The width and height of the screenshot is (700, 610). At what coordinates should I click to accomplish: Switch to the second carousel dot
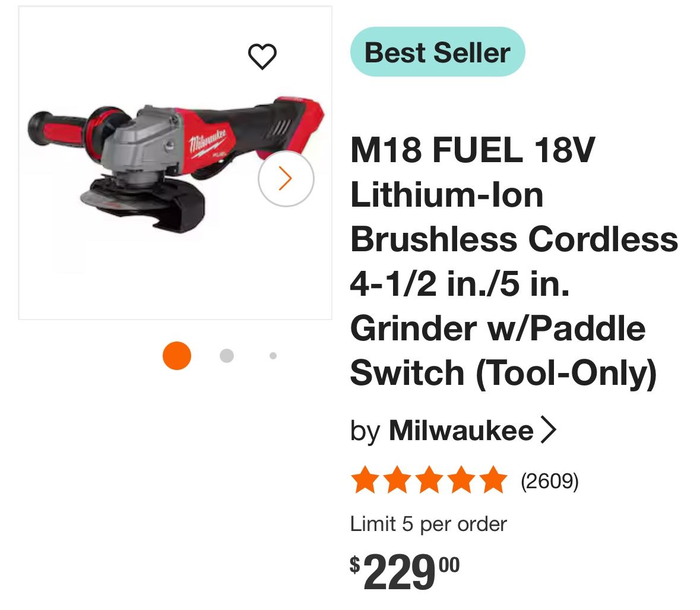(226, 356)
